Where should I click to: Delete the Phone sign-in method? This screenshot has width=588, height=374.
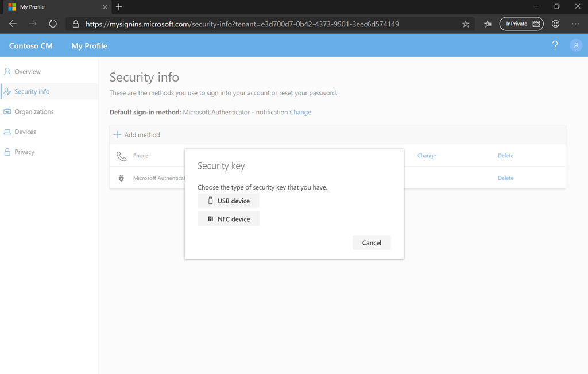click(505, 156)
